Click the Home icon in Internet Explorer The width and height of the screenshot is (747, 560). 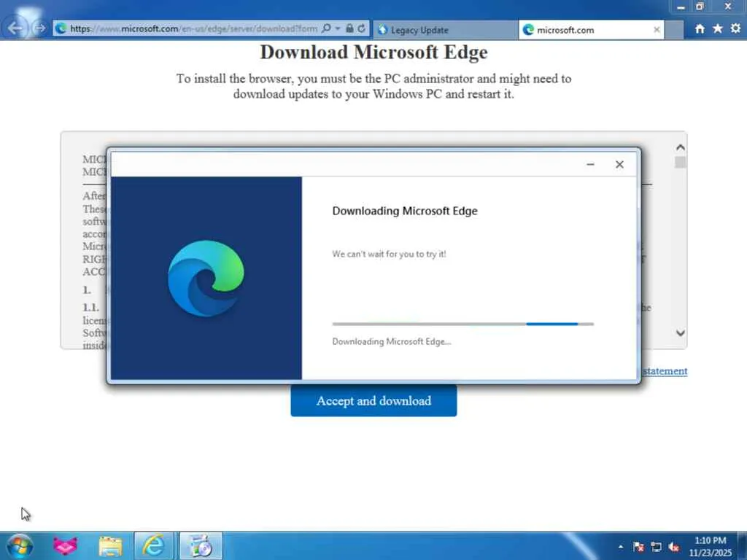[700, 28]
